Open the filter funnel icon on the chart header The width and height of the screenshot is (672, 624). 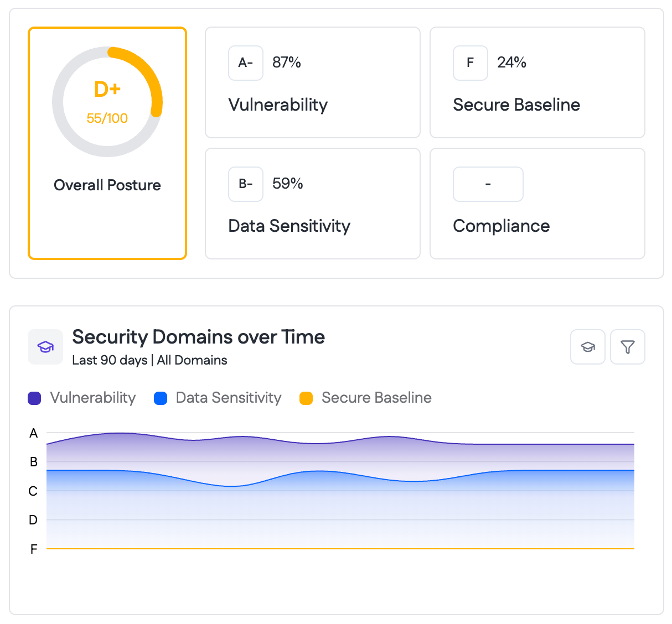[x=627, y=347]
